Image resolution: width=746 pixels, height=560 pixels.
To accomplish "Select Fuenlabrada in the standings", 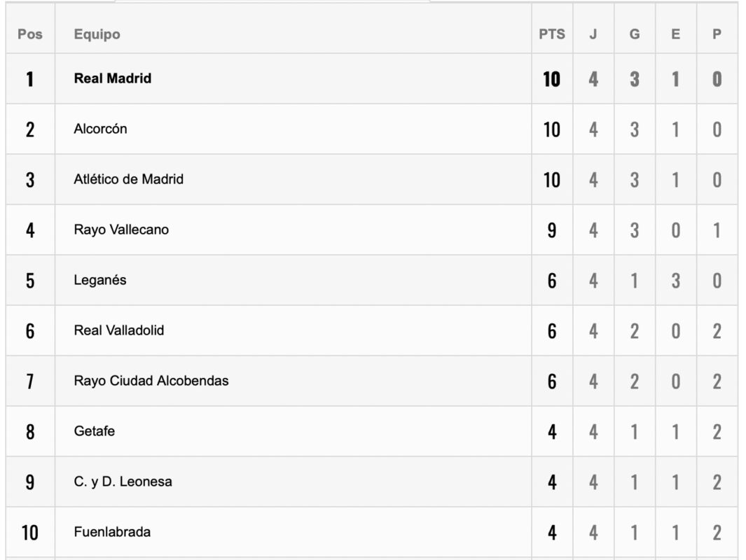I will (x=112, y=532).
